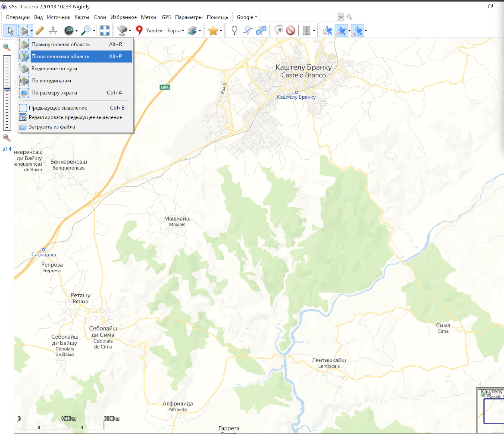Open the Источник menu
This screenshot has height=434, width=504.
[x=59, y=17]
